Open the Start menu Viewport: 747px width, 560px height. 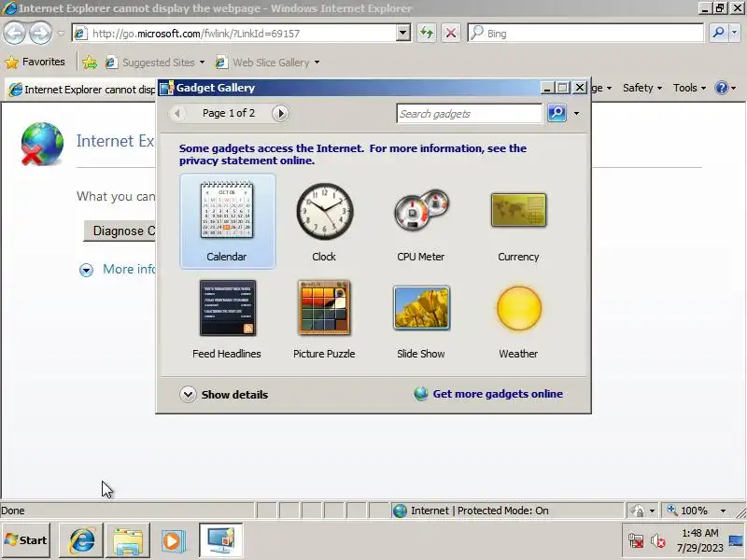click(x=26, y=540)
